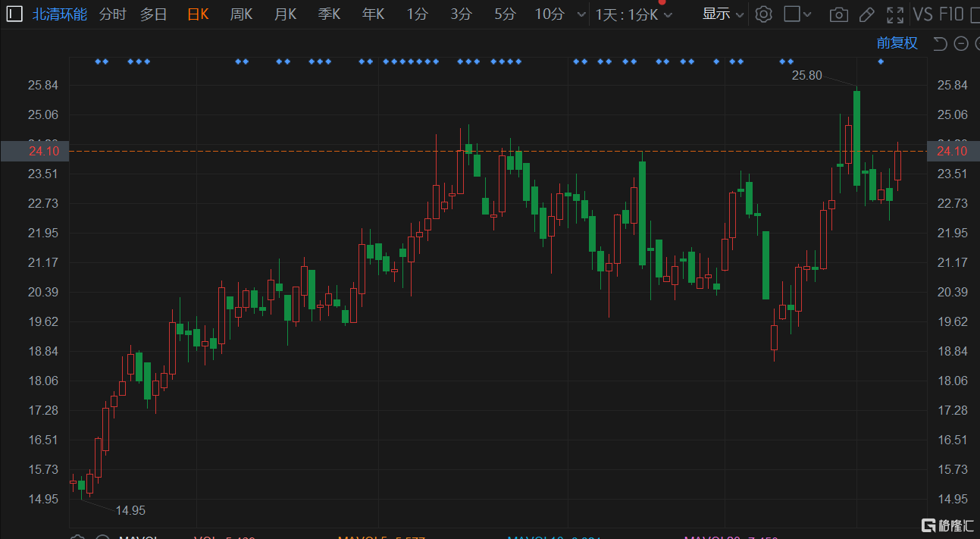The width and height of the screenshot is (980, 539).
Task: Open the 显示 display dropdown
Action: 723,14
